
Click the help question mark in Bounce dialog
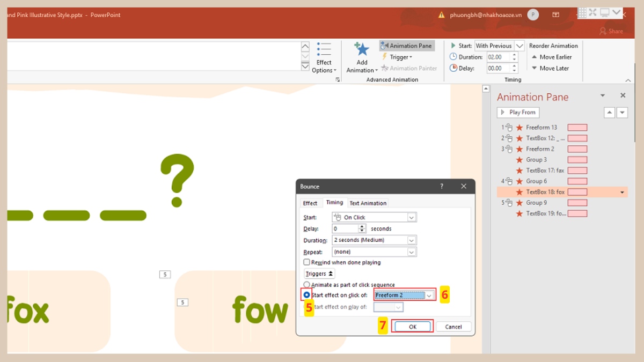442,186
